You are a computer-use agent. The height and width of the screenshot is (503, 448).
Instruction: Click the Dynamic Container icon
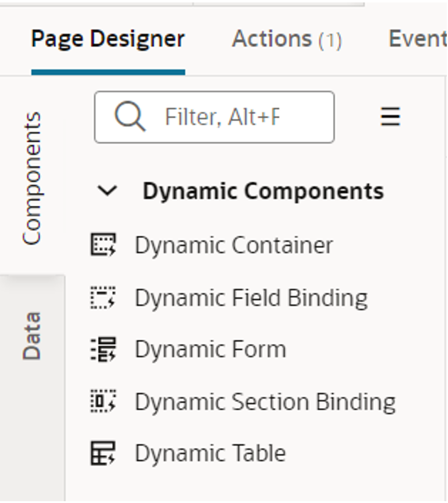point(103,245)
